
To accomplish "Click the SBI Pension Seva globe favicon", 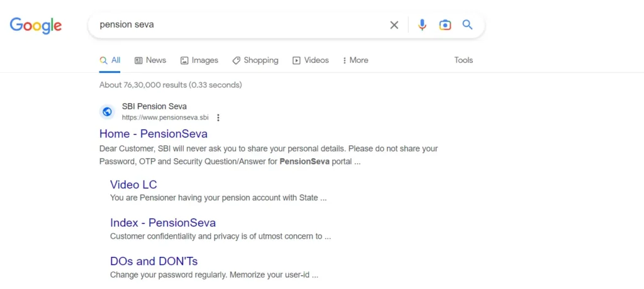I will 107,112.
